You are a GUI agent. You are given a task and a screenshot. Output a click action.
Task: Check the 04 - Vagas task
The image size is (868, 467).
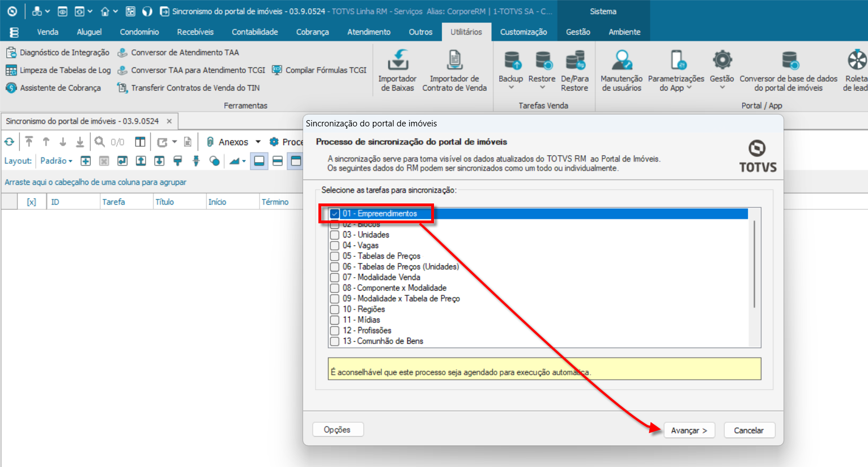pyautogui.click(x=335, y=245)
